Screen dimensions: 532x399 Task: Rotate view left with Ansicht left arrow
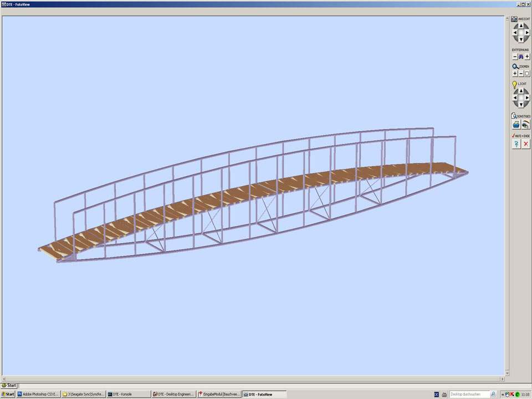(514, 33)
